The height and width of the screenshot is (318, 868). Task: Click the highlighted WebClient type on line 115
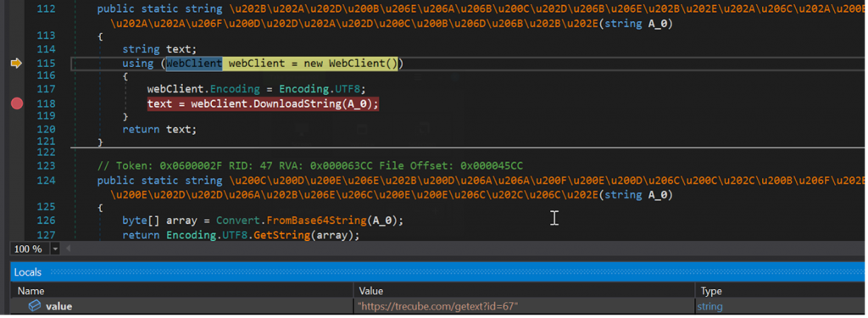(x=194, y=63)
